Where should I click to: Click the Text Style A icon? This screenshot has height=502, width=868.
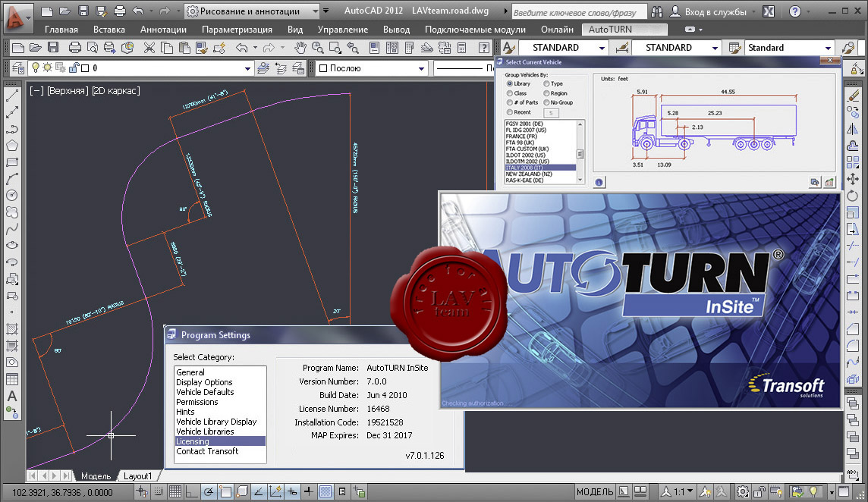(x=508, y=48)
